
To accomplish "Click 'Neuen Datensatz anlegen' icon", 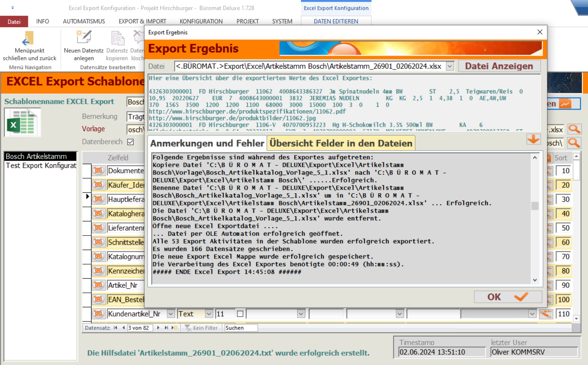I will point(84,37).
